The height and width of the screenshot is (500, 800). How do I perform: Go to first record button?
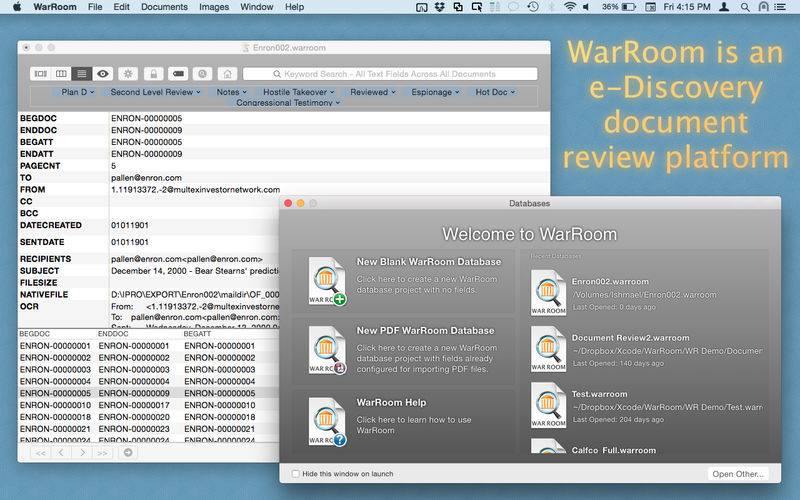pos(41,453)
